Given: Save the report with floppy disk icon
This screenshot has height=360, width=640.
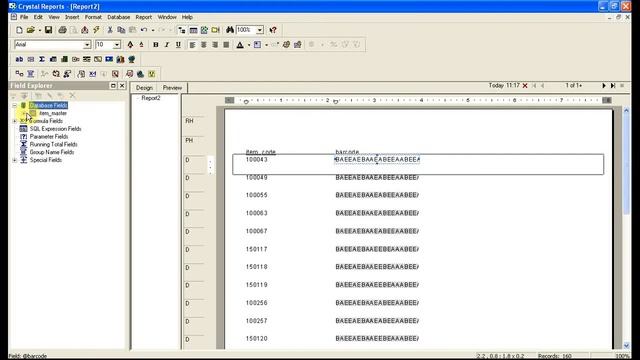Looking at the screenshot, I should point(48,30).
